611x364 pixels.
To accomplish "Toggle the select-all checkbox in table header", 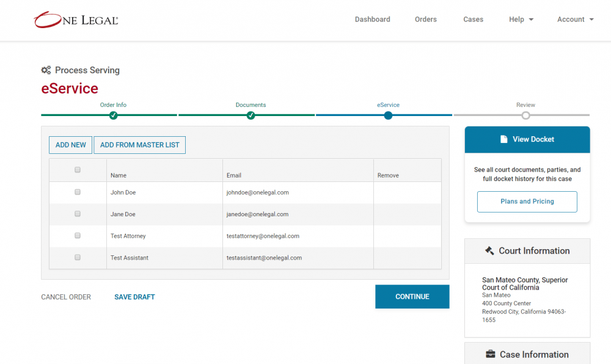I will coord(78,170).
